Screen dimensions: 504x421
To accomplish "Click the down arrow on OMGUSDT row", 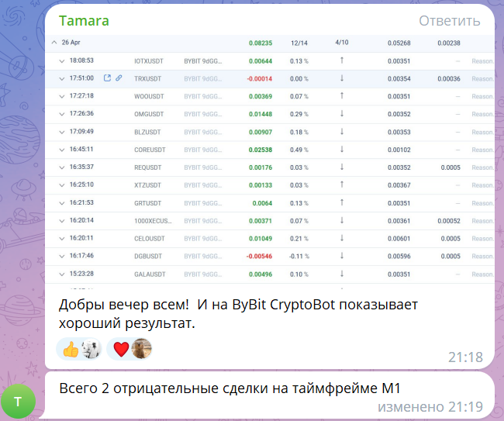I will tap(342, 113).
